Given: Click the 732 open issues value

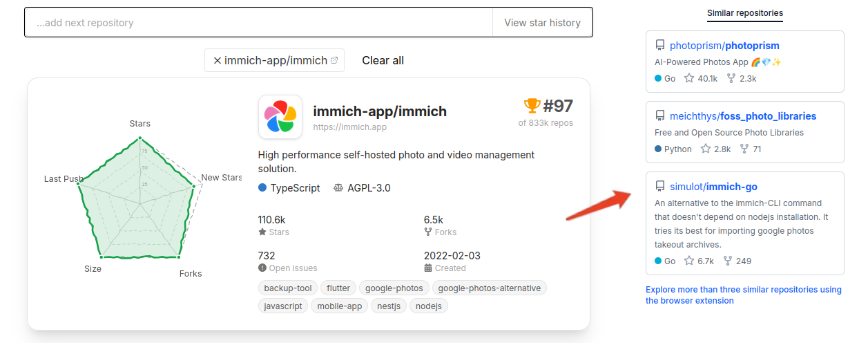Looking at the screenshot, I should [x=267, y=255].
